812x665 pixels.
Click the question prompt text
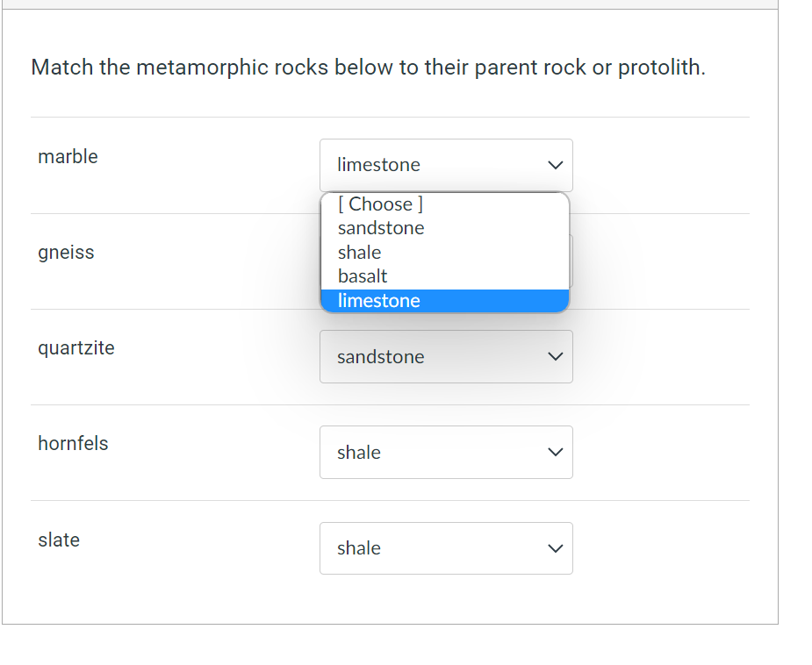click(366, 68)
